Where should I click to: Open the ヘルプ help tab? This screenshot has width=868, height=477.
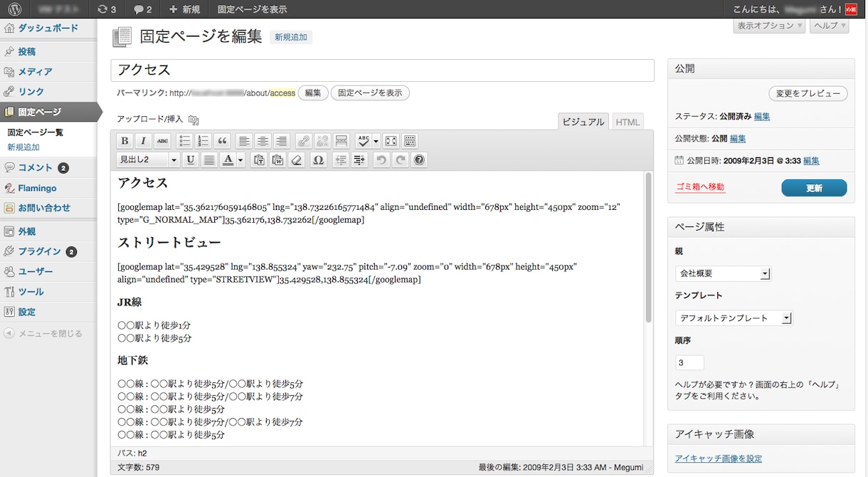830,26
